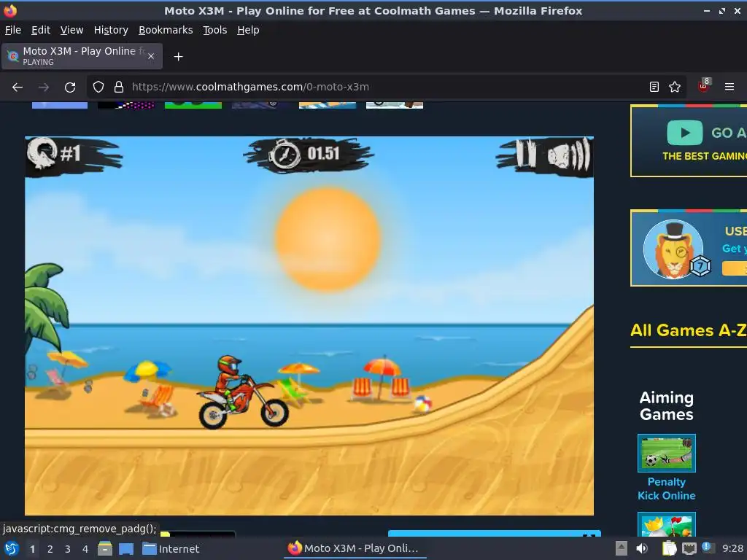Open the network tray icon
This screenshot has width=747, height=560.
click(x=689, y=548)
